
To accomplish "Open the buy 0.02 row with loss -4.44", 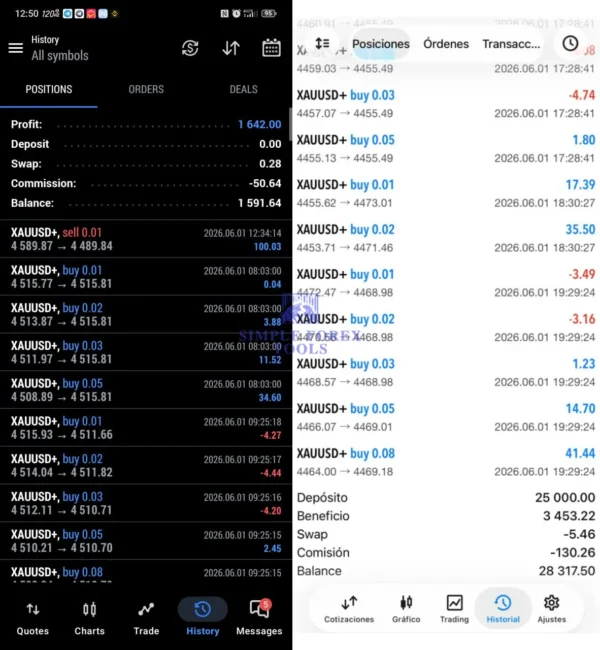I will [146, 466].
